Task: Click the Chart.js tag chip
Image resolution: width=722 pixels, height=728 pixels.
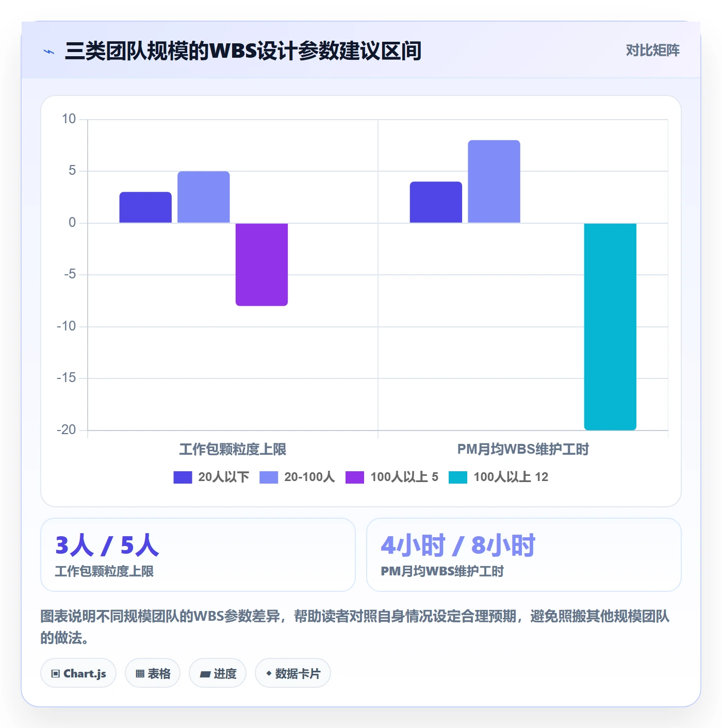Action: pyautogui.click(x=78, y=673)
